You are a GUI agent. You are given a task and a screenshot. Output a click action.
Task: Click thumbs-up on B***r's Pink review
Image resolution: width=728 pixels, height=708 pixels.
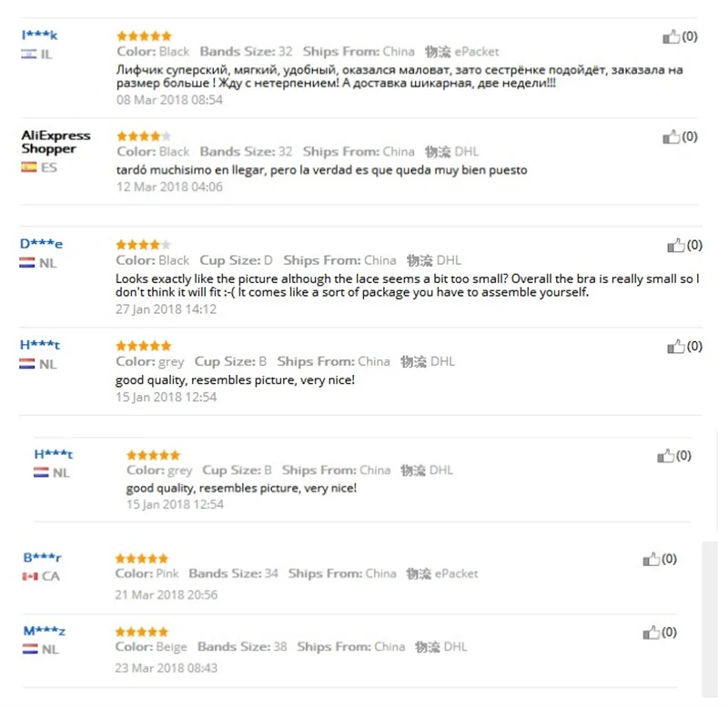[651, 559]
